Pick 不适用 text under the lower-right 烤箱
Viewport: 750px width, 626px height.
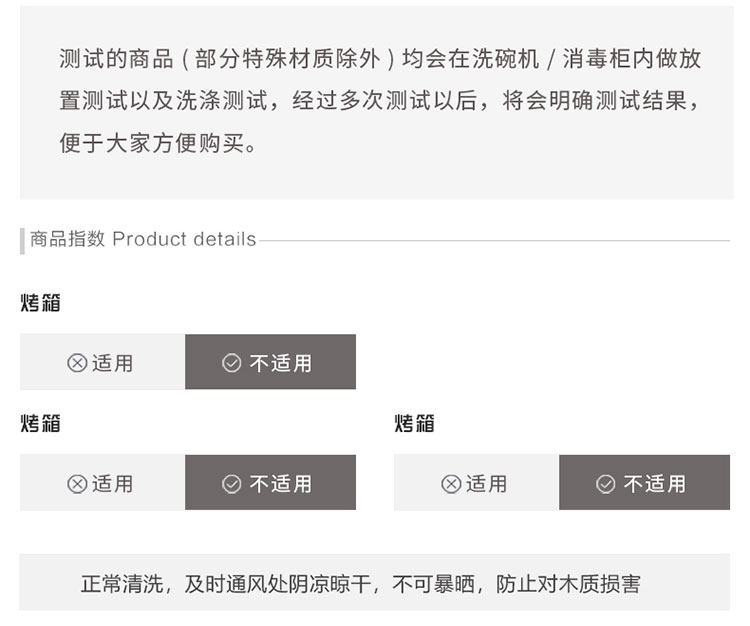655,484
